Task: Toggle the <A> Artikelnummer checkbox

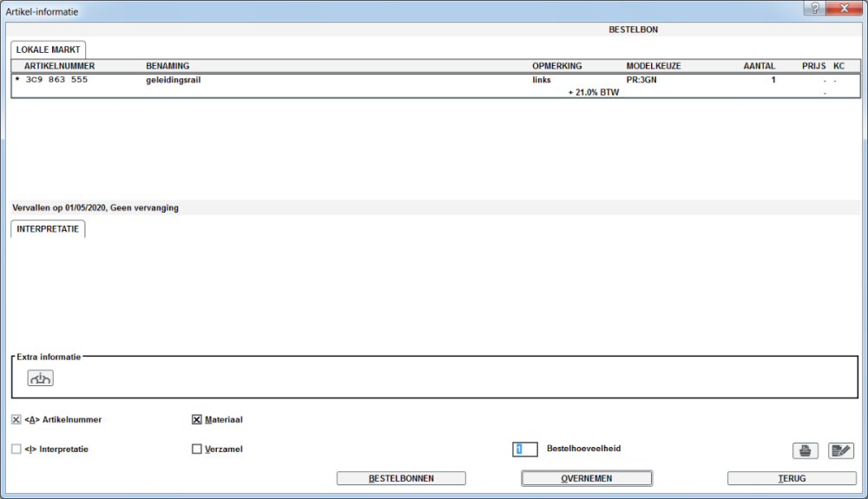Action: point(16,420)
